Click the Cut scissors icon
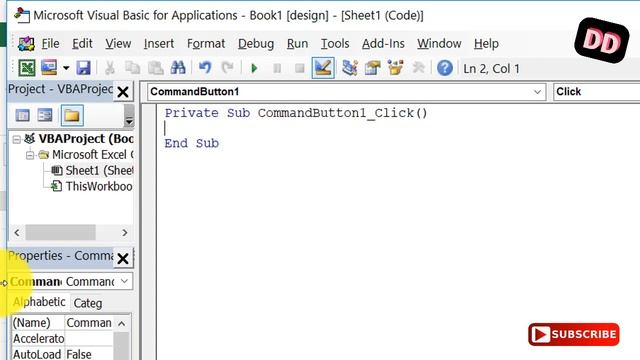Image resolution: width=640 pixels, height=360 pixels. pyautogui.click(x=110, y=68)
